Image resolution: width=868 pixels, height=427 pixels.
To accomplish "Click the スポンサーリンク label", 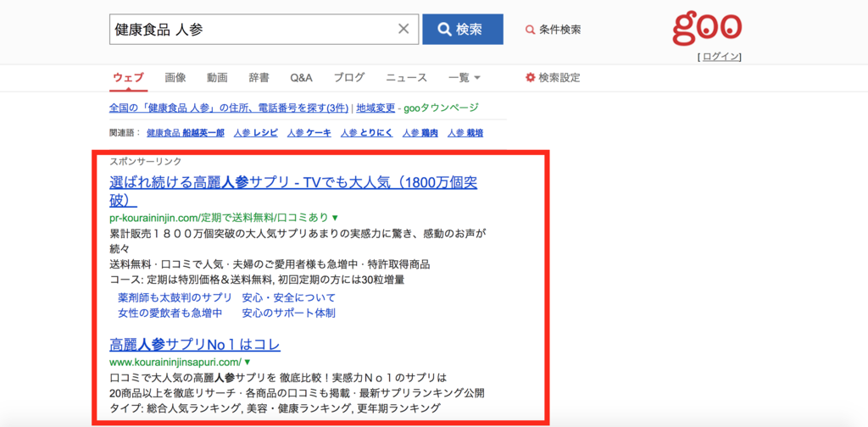I will 146,162.
